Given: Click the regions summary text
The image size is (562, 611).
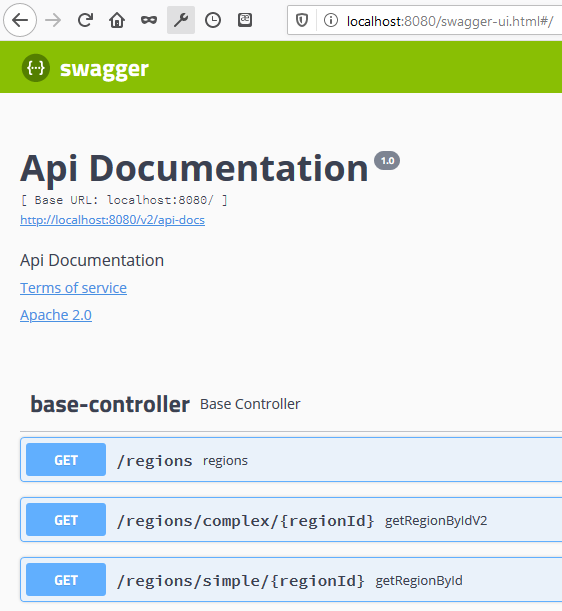Looking at the screenshot, I should [225, 461].
